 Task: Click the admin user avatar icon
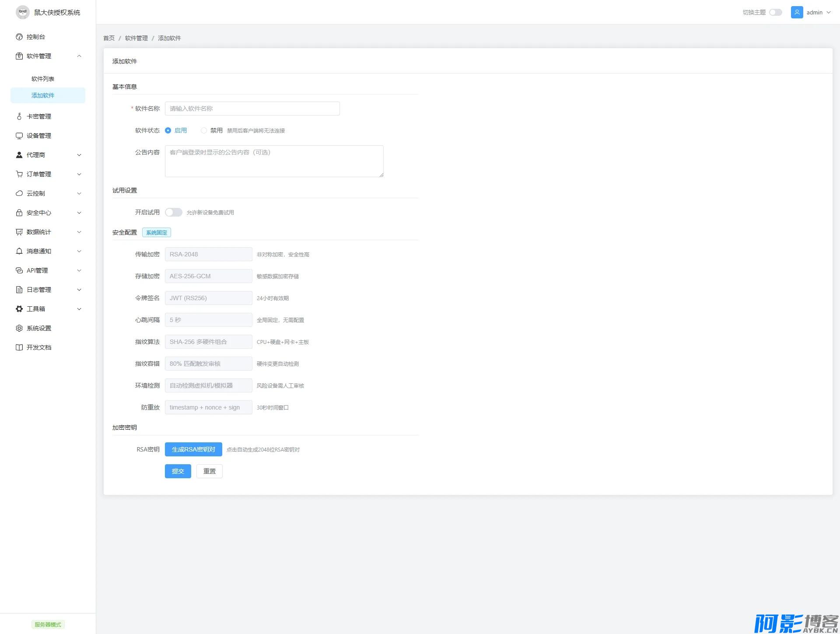click(x=797, y=12)
